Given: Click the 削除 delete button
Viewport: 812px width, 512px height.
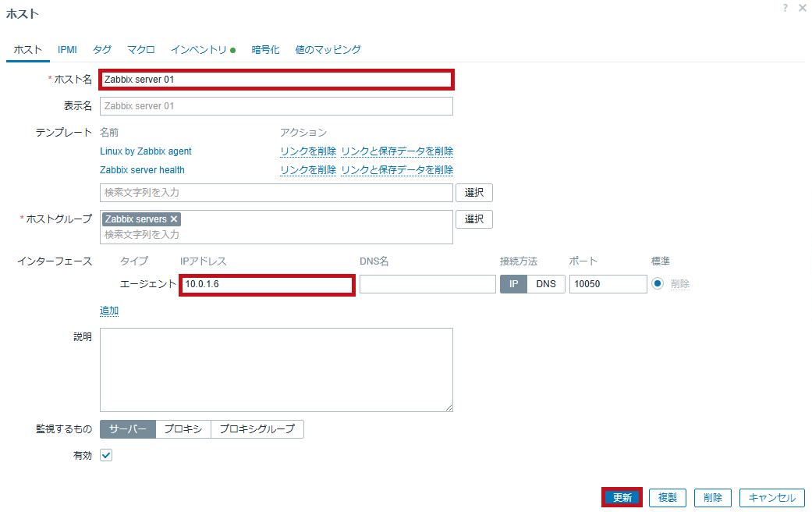Looking at the screenshot, I should click(x=713, y=497).
